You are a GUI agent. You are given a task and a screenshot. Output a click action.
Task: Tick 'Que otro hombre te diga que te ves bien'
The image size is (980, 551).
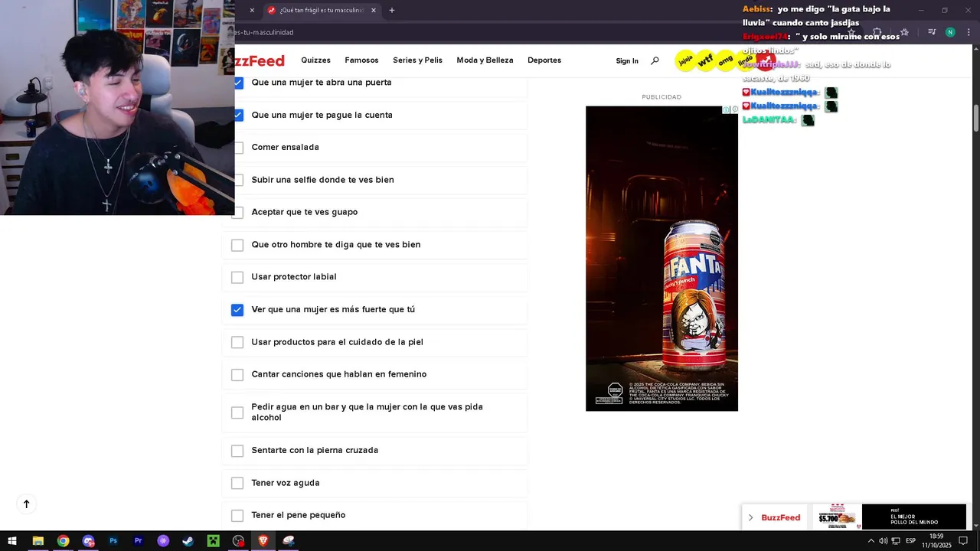click(237, 245)
